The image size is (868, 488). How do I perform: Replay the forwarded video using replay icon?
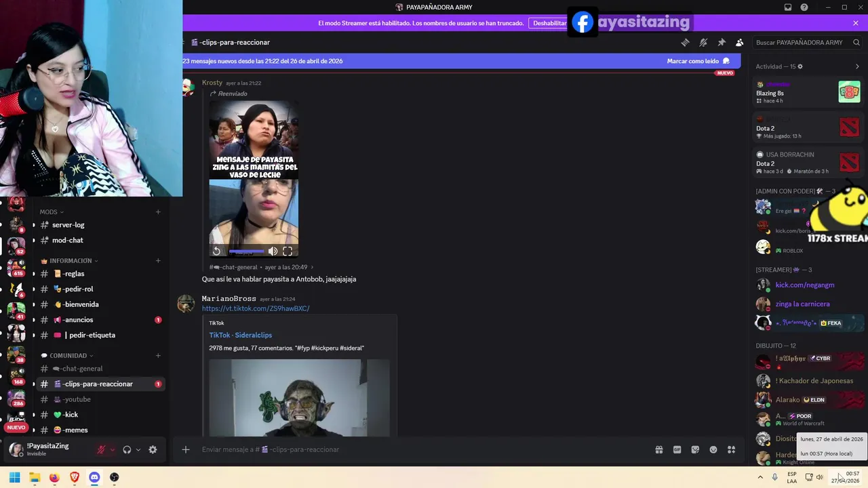[216, 251]
